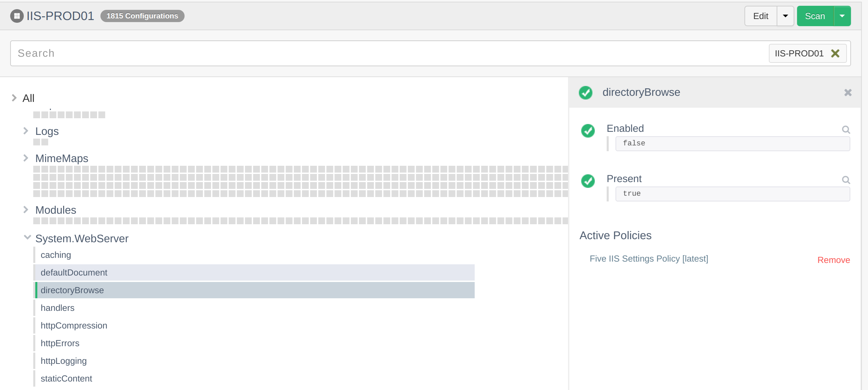Click the Modules label

56,210
